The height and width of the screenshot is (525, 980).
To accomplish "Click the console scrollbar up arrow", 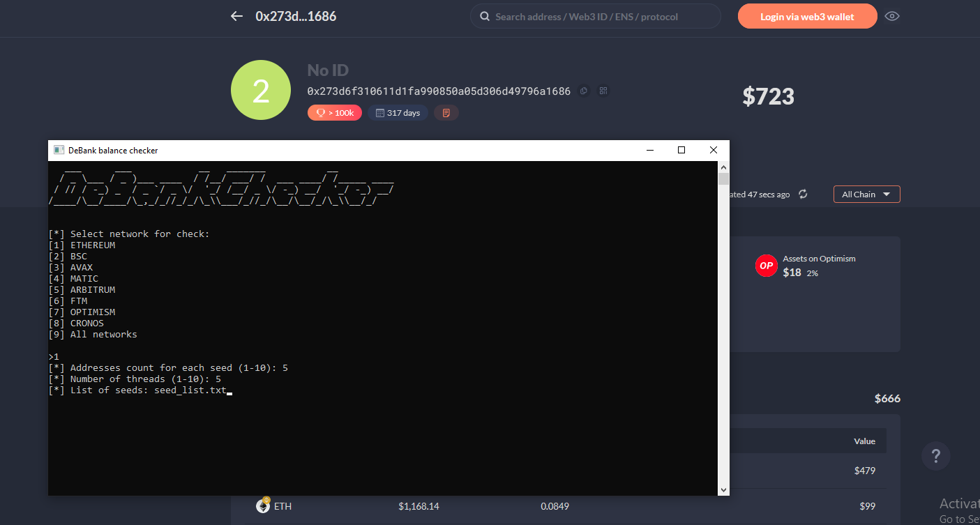I will point(723,167).
